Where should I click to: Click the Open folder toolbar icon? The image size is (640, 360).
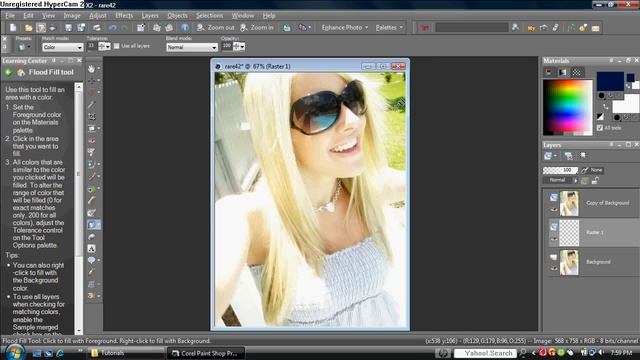pyautogui.click(x=28, y=28)
